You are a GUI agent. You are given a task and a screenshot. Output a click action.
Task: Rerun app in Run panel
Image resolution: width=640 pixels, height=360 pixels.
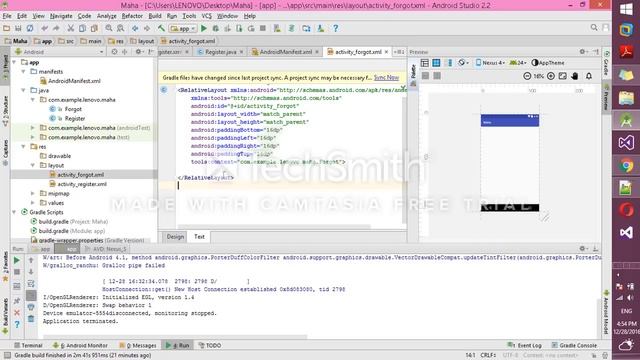point(17,260)
